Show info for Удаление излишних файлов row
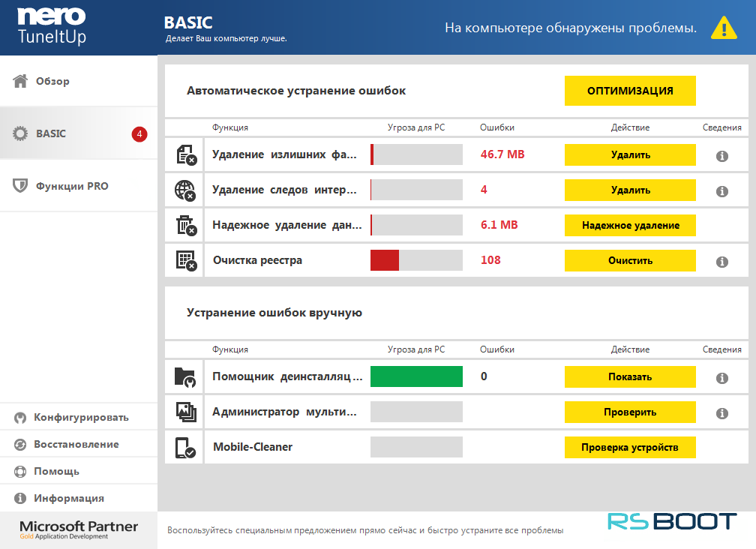 coord(721,156)
